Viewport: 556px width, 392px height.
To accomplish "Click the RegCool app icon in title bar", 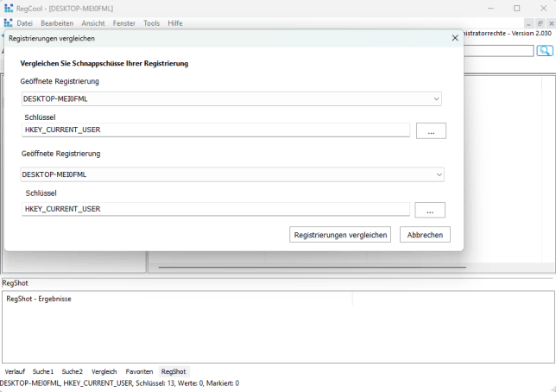I will 9,8.
